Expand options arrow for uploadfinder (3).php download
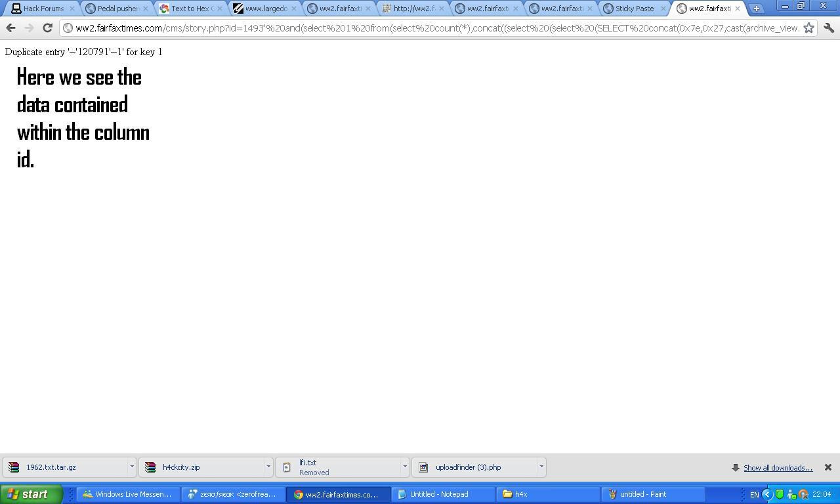The width and height of the screenshot is (840, 504). click(x=541, y=467)
